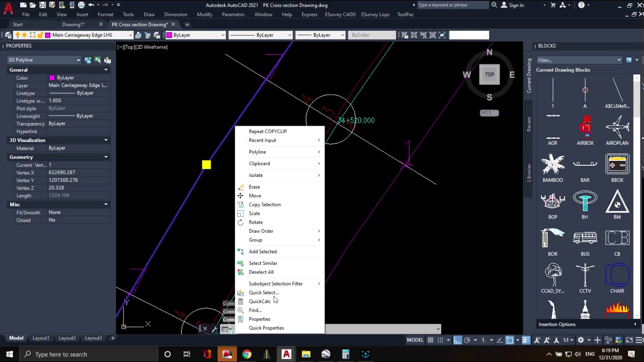
Task: Choose Select Similar from context menu
Action: click(280, 263)
